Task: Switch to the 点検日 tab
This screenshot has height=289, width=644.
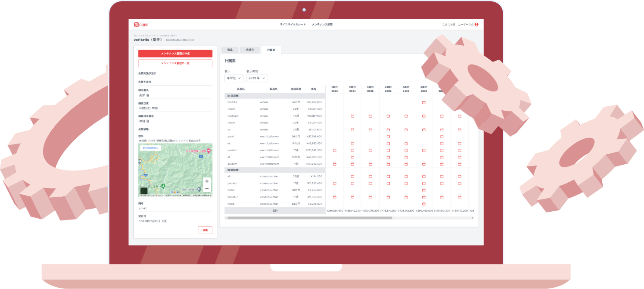Action: (250, 50)
